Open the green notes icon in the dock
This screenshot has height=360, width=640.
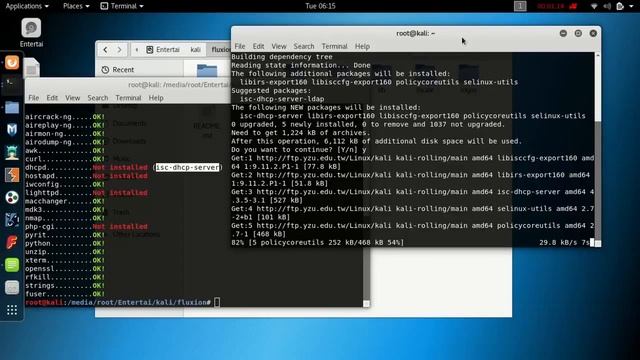pos(12,265)
